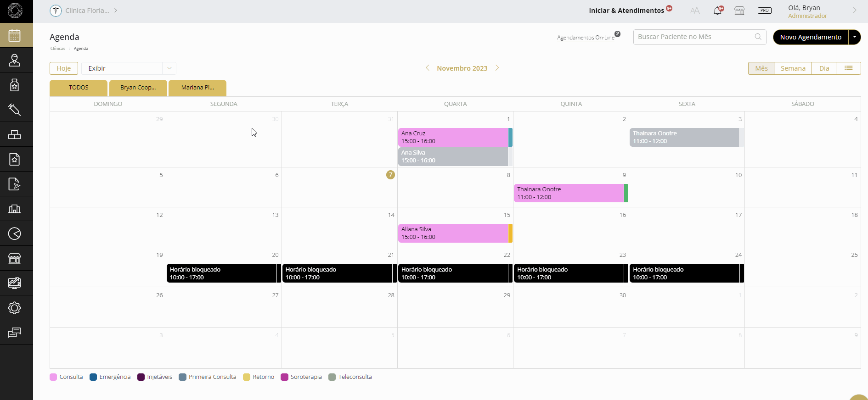Viewport: 868px width, 400px height.
Task: Click the notification bell icon
Action: 717,11
